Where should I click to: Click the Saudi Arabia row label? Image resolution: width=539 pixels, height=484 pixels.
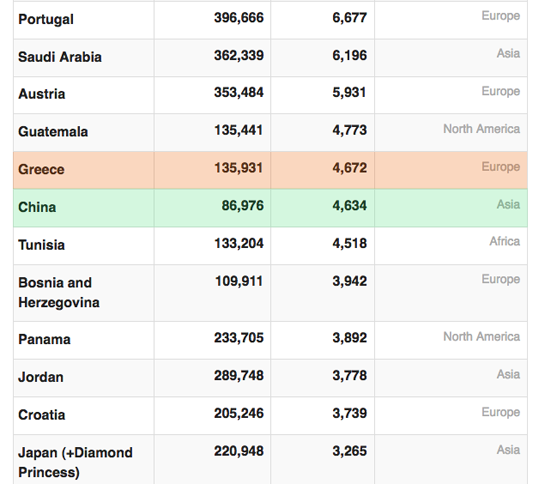coord(60,57)
